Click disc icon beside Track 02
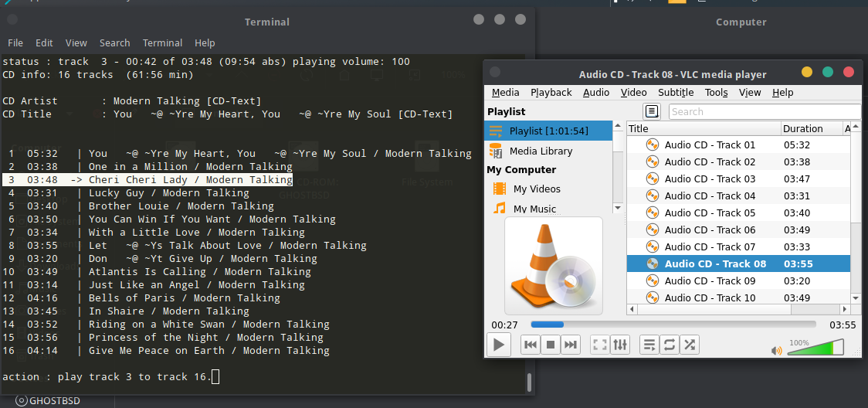This screenshot has height=408, width=868. coord(653,162)
